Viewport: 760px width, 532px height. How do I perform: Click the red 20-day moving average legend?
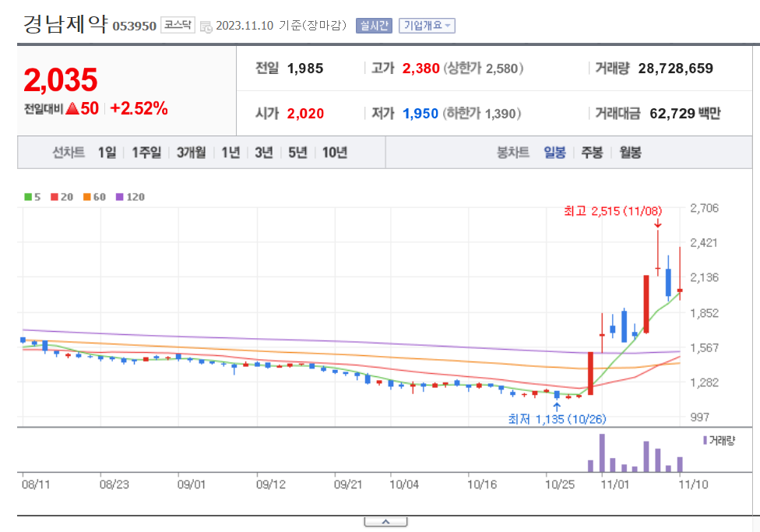click(62, 197)
